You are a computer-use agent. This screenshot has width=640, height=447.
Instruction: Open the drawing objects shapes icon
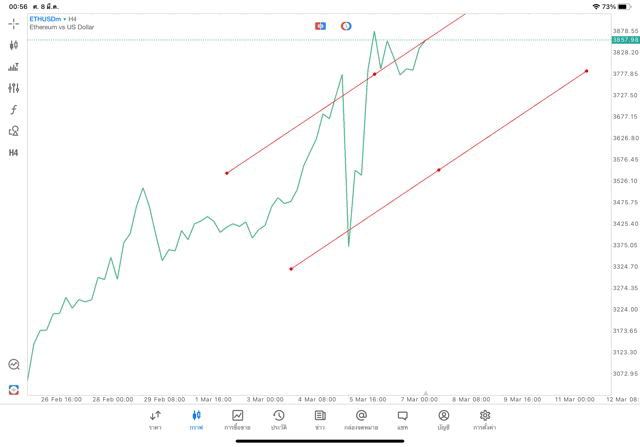14,131
